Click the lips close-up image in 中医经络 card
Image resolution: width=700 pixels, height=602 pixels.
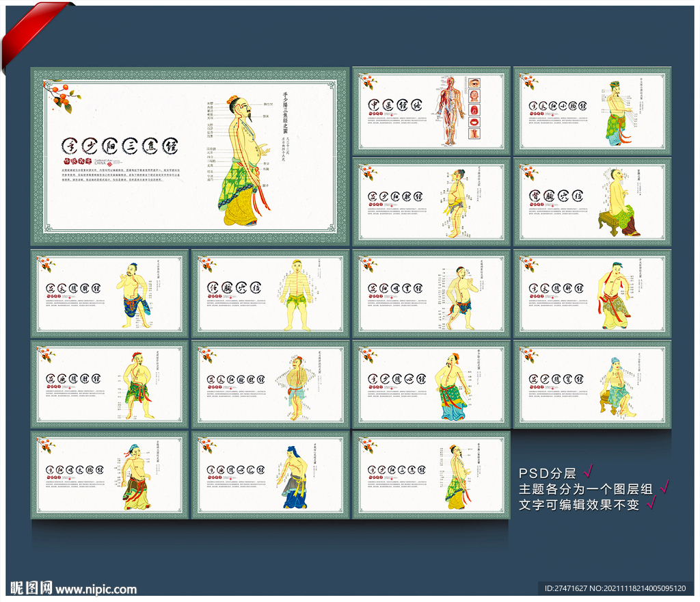point(474,122)
